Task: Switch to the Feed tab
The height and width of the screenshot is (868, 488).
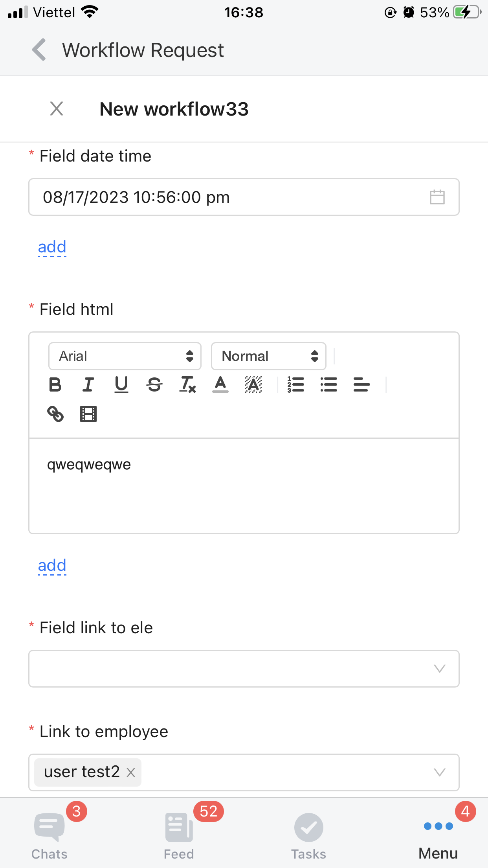Action: click(179, 833)
